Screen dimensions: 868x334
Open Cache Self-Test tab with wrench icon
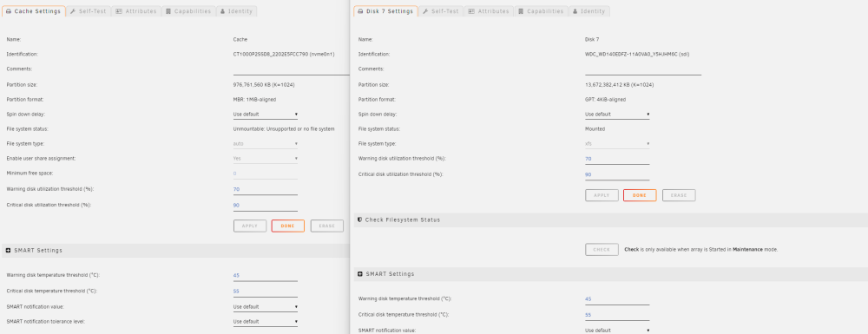tap(88, 11)
